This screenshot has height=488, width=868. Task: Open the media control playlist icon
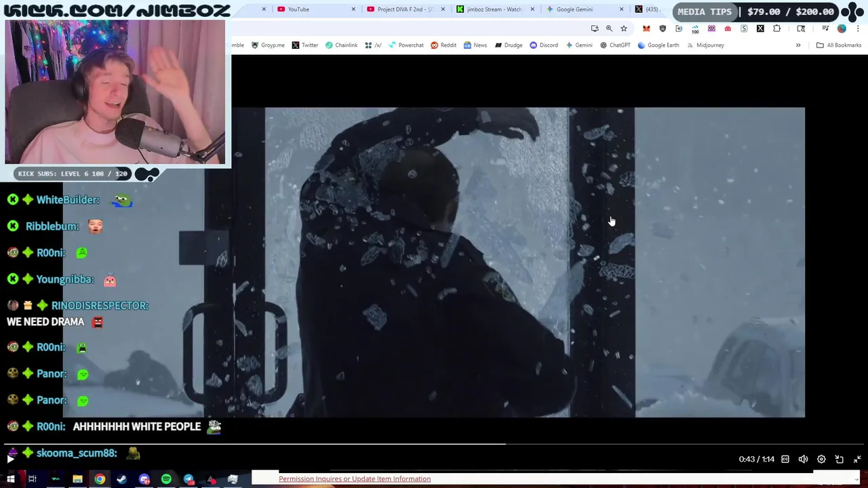coord(825,28)
